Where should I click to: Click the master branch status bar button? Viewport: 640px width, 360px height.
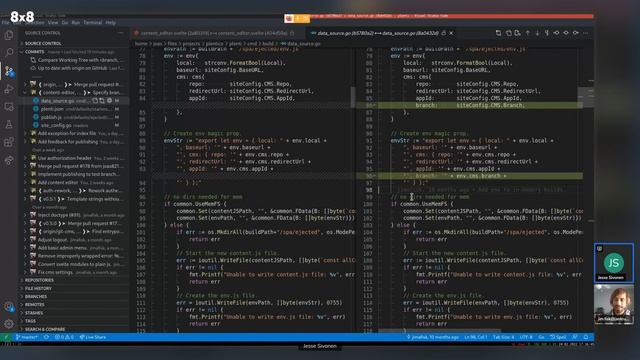point(27,337)
